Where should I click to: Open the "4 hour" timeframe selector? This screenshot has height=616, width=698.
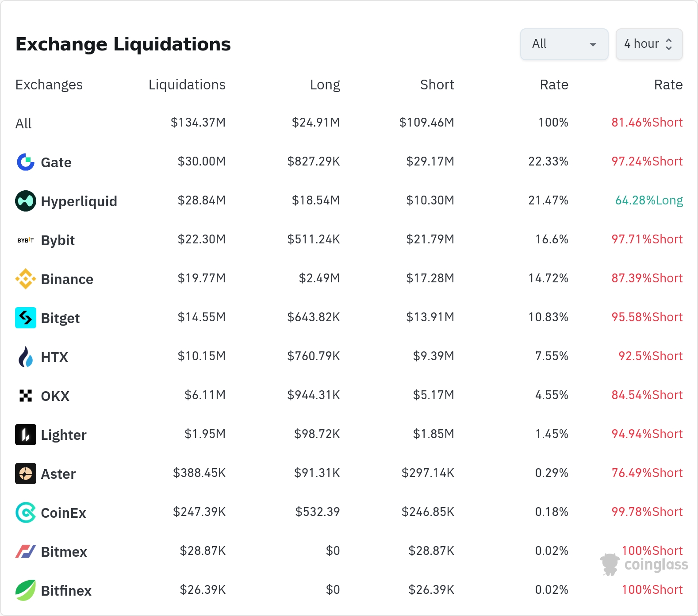(649, 44)
